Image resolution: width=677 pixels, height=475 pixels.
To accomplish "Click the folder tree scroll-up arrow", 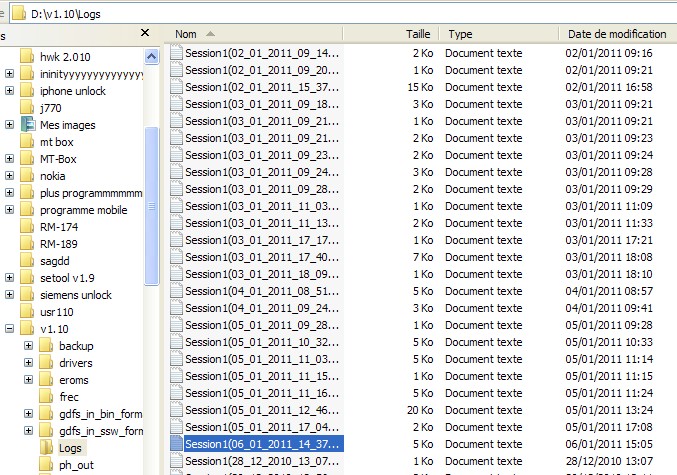I will pyautogui.click(x=152, y=57).
